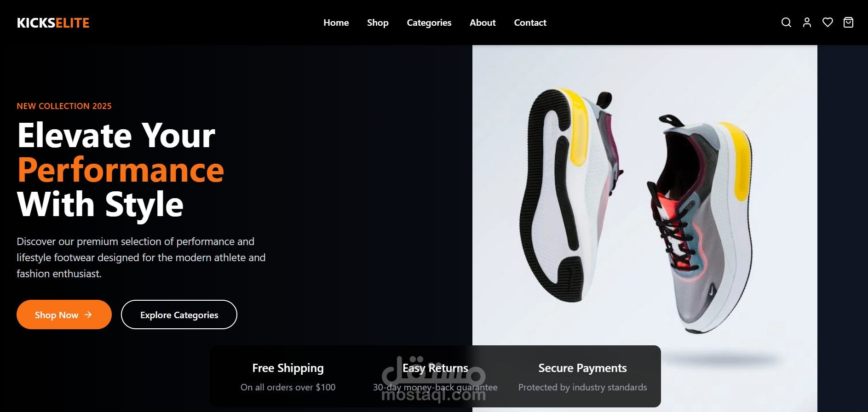View wishlist via heart icon
Screen dimensions: 868x412
[x=828, y=23]
